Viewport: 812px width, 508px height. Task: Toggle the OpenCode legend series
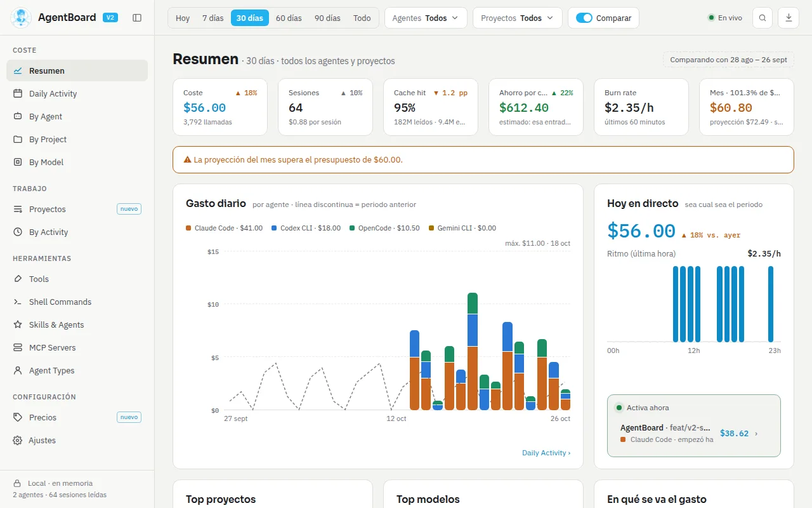(x=384, y=228)
